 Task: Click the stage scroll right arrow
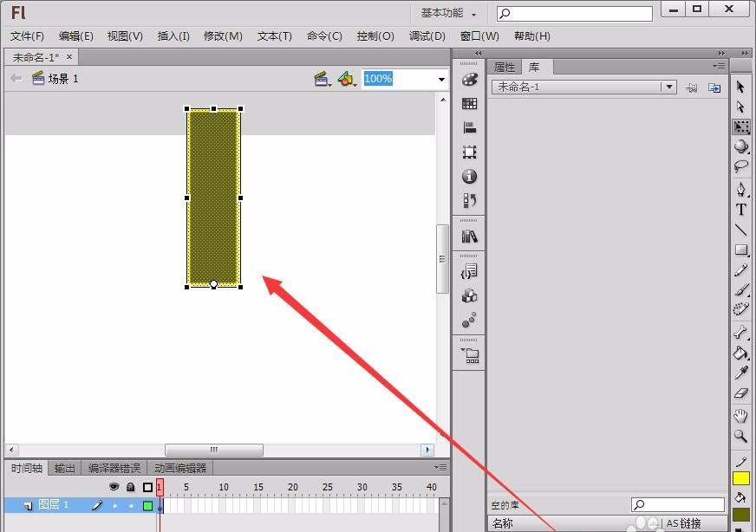coord(427,450)
